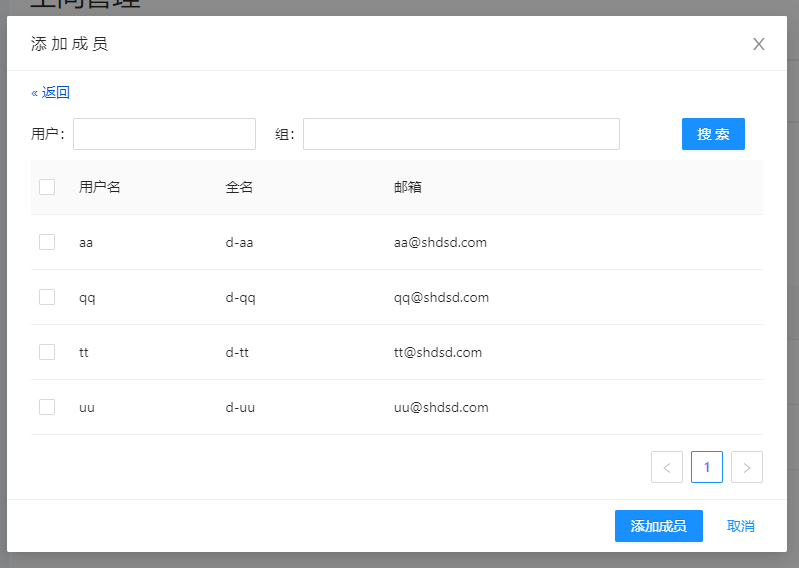Close the 添加成员 dialog with the X icon
799x568 pixels.
pyautogui.click(x=758, y=44)
